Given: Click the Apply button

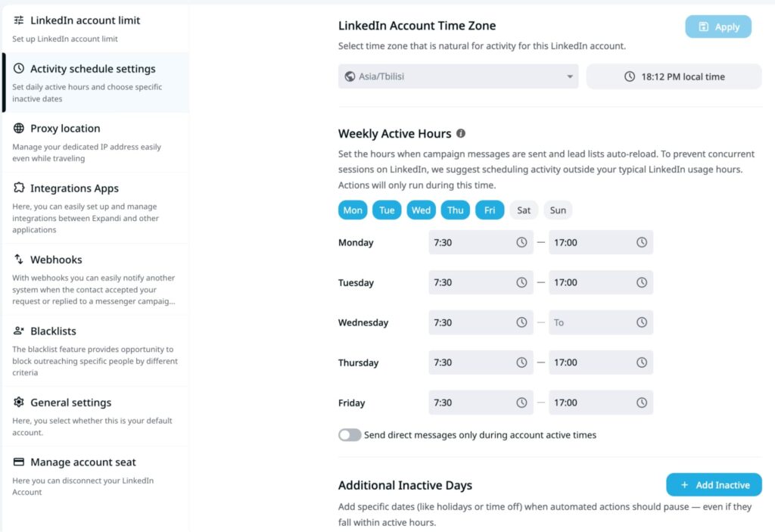Looking at the screenshot, I should (718, 27).
